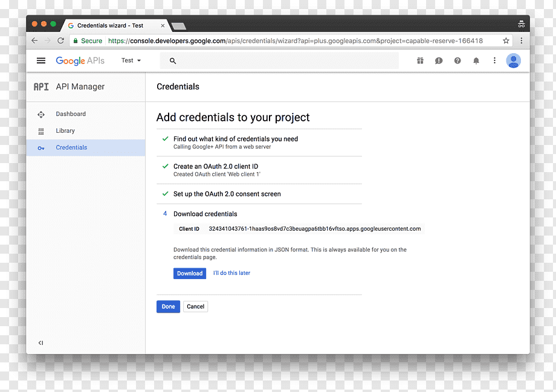The image size is (556, 392).
Task: Click the browser forward arrow
Action: (48, 40)
